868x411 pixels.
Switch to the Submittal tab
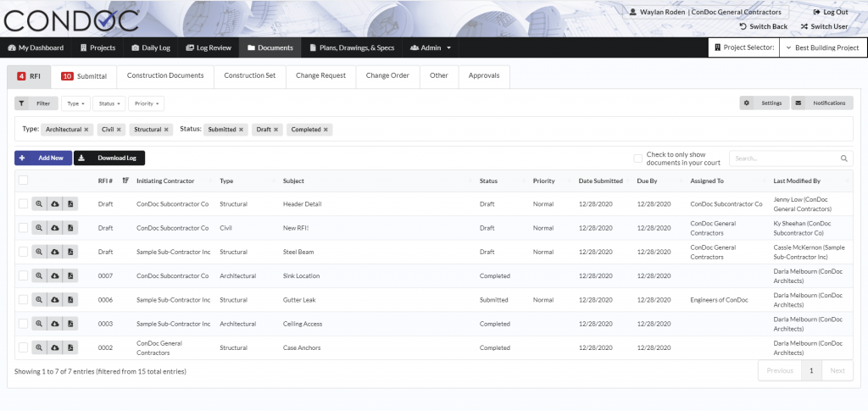pyautogui.click(x=84, y=76)
